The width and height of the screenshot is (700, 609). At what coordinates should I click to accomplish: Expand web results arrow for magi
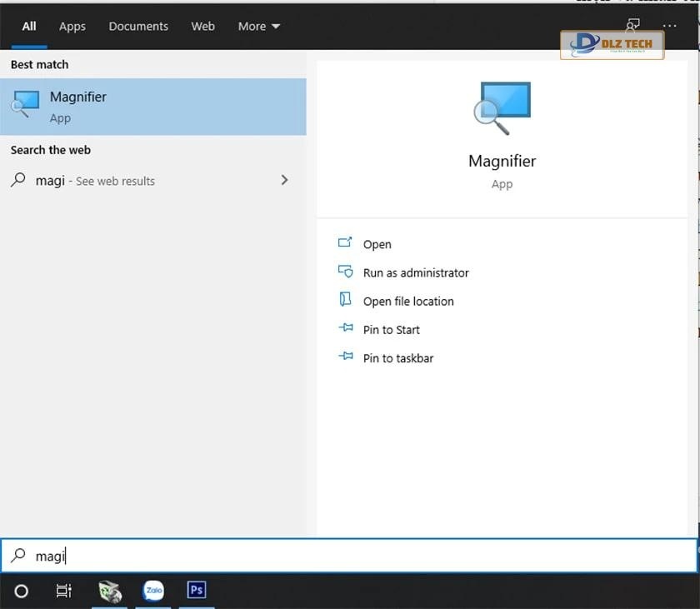[284, 180]
